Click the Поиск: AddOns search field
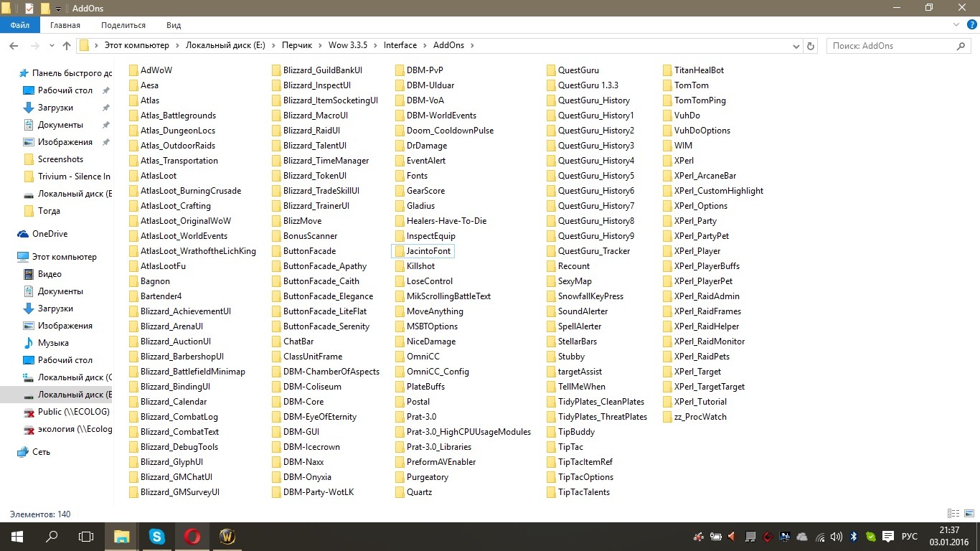Viewport: 980px width, 551px height. tap(890, 46)
